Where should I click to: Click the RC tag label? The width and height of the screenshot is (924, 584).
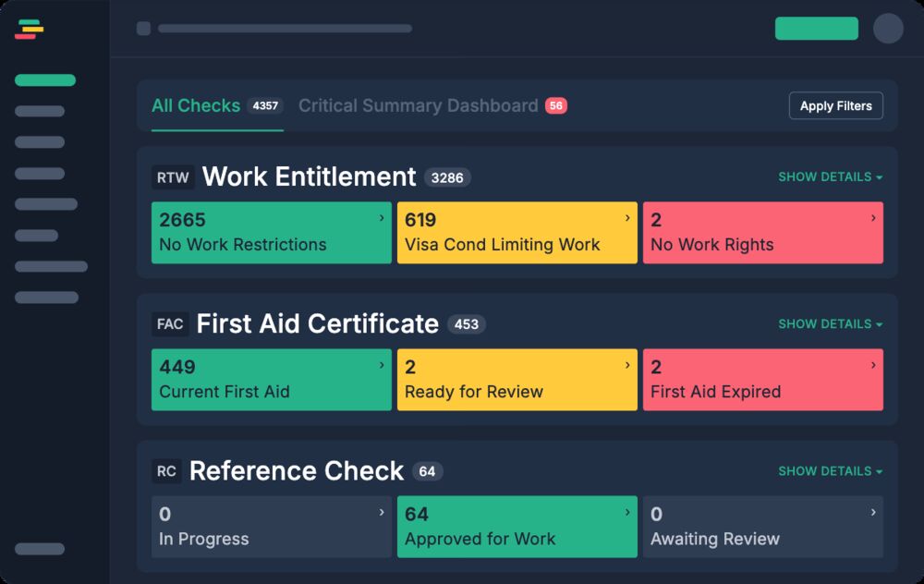point(166,471)
